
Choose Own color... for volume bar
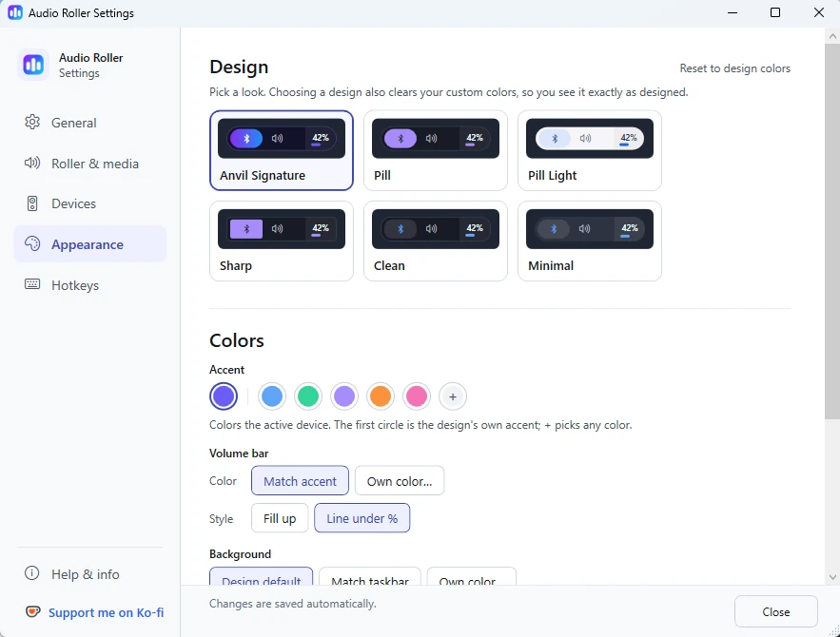pyautogui.click(x=400, y=481)
